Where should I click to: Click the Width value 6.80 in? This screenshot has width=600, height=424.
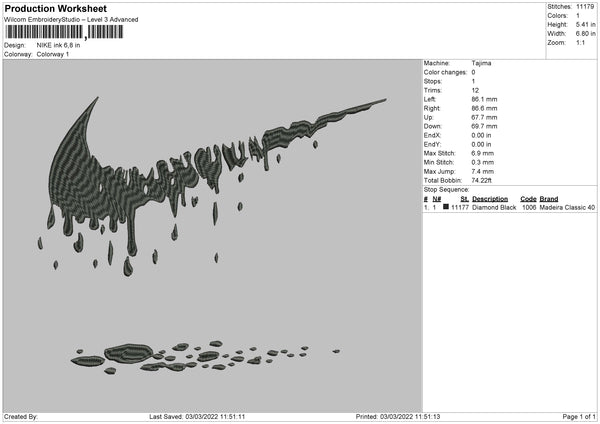point(585,34)
